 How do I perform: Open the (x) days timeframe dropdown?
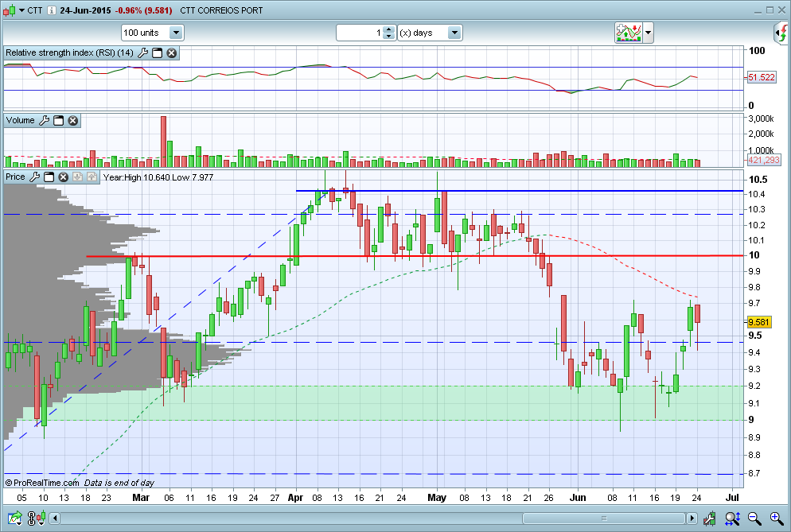click(x=430, y=33)
